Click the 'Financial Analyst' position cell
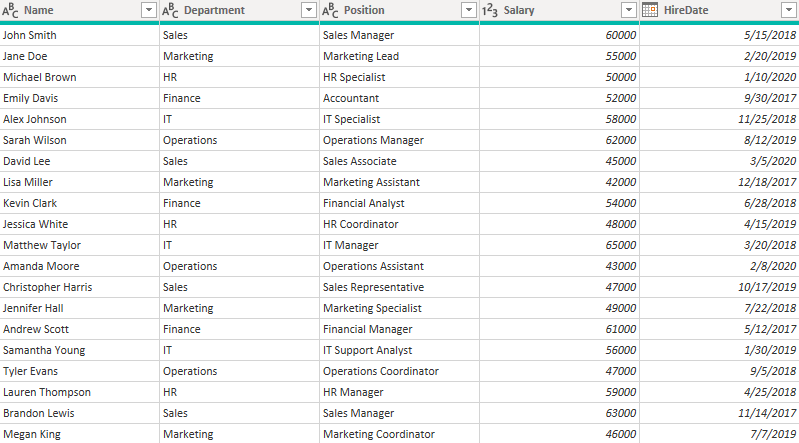 point(400,203)
